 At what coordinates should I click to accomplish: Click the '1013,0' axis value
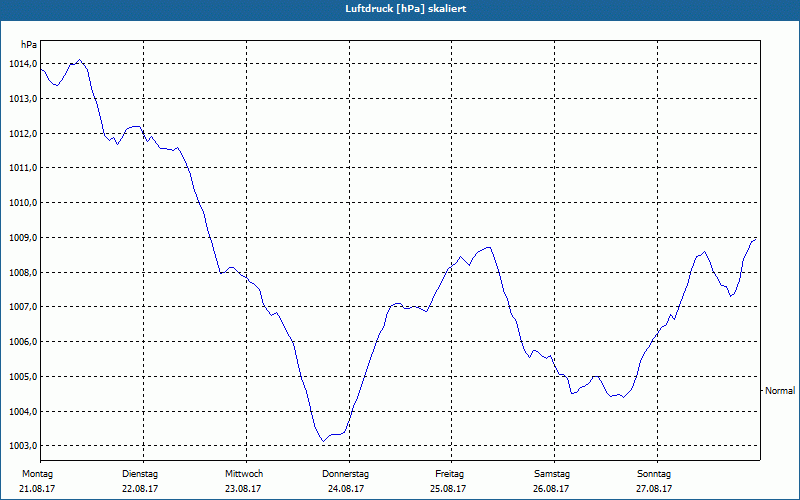(x=23, y=98)
